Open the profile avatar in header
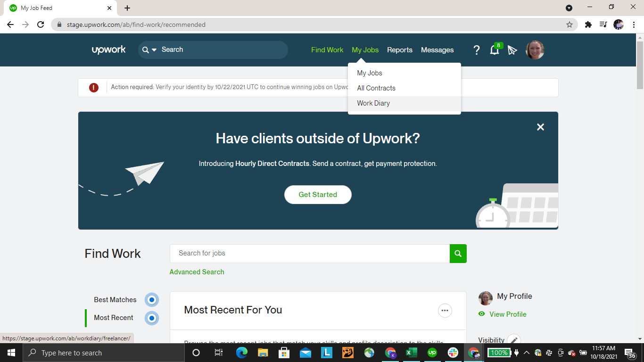 coord(535,50)
